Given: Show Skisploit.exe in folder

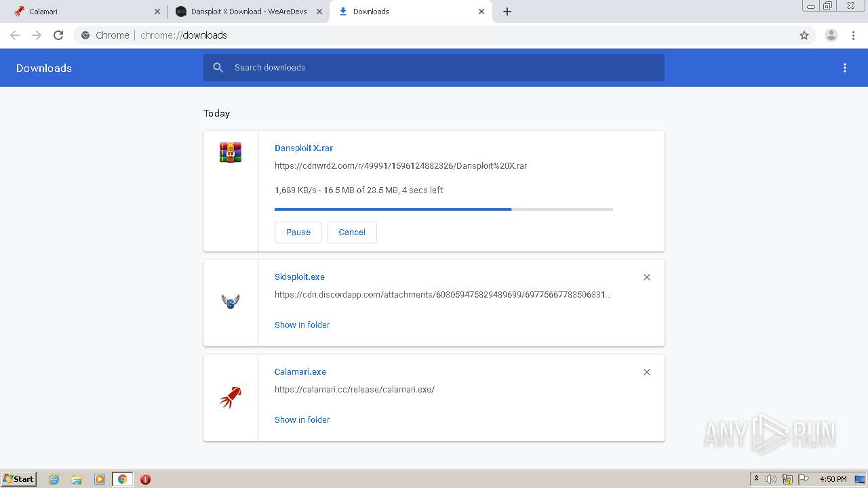Looking at the screenshot, I should click(302, 325).
